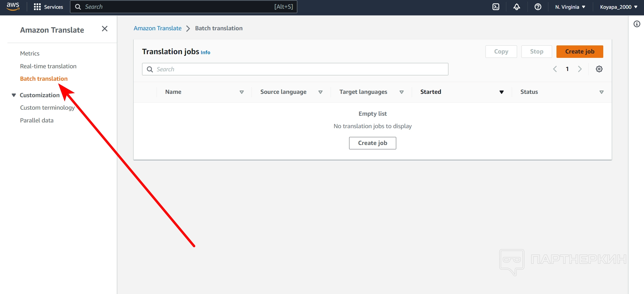
Task: Go to previous page of translation jobs
Action: pos(555,69)
